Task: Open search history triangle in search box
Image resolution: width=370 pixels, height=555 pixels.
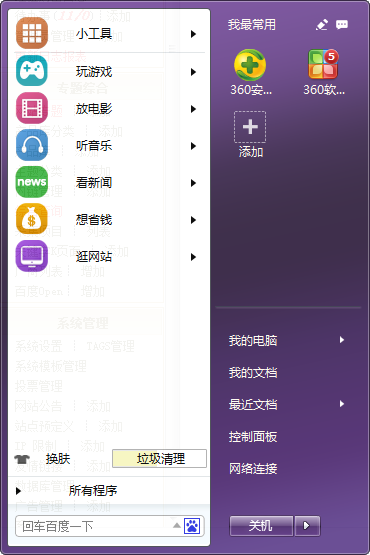Action: pos(177,526)
